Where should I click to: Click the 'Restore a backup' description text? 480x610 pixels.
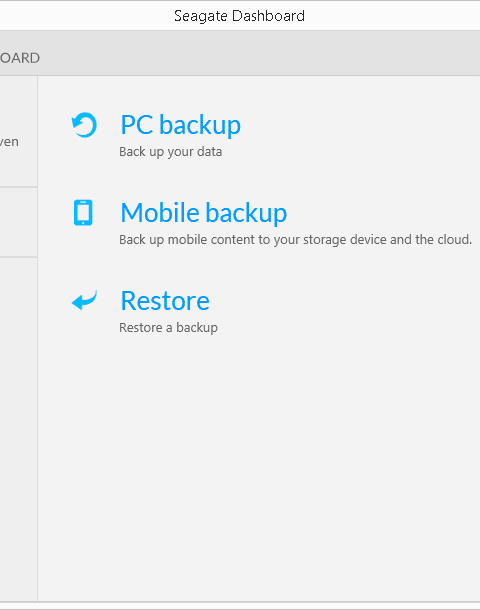tap(168, 328)
